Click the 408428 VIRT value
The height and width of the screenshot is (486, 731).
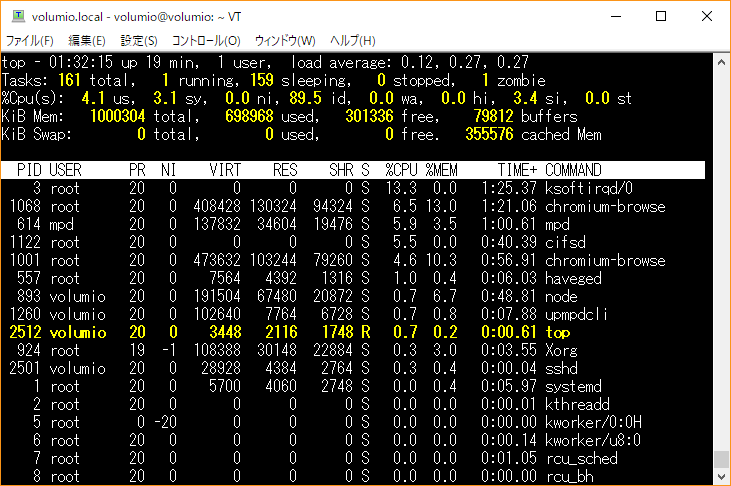click(x=217, y=207)
